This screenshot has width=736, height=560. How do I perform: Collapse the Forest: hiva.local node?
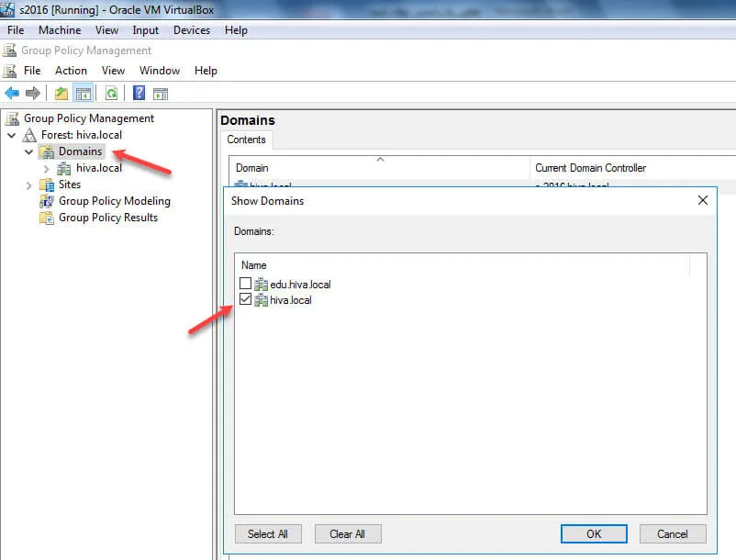(12, 136)
